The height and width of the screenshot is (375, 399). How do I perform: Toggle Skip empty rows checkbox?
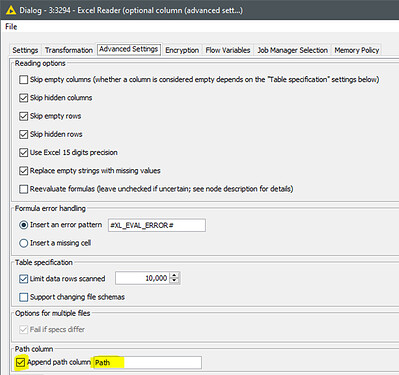tap(23, 116)
